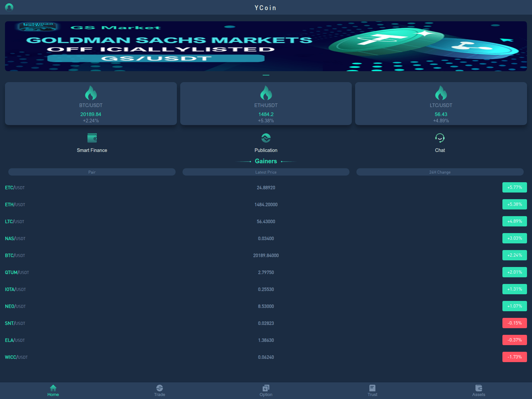This screenshot has width=532, height=399.
Task: Switch to the Trust tab
Action: (372, 391)
